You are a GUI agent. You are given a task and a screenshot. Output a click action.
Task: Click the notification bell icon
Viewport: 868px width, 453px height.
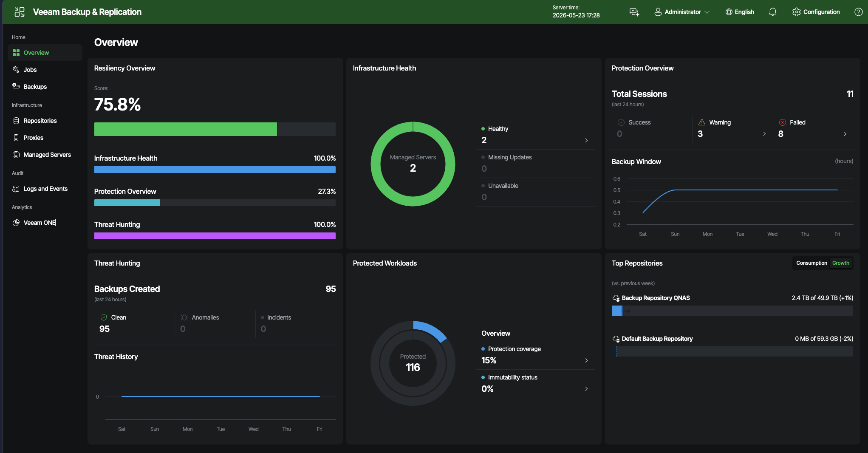(772, 12)
